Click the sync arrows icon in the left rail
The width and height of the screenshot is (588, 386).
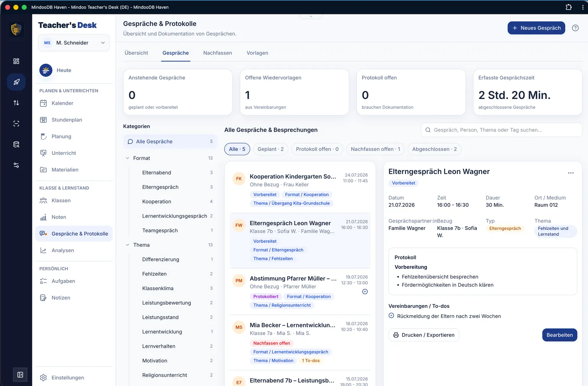pos(16,103)
